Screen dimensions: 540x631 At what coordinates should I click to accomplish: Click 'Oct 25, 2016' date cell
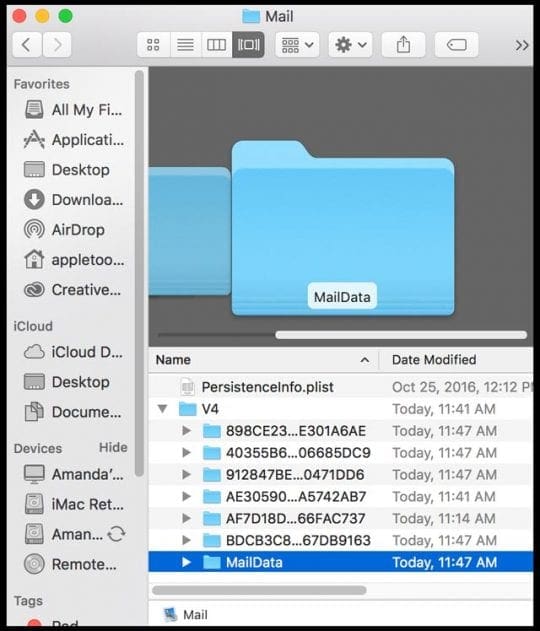tap(462, 387)
